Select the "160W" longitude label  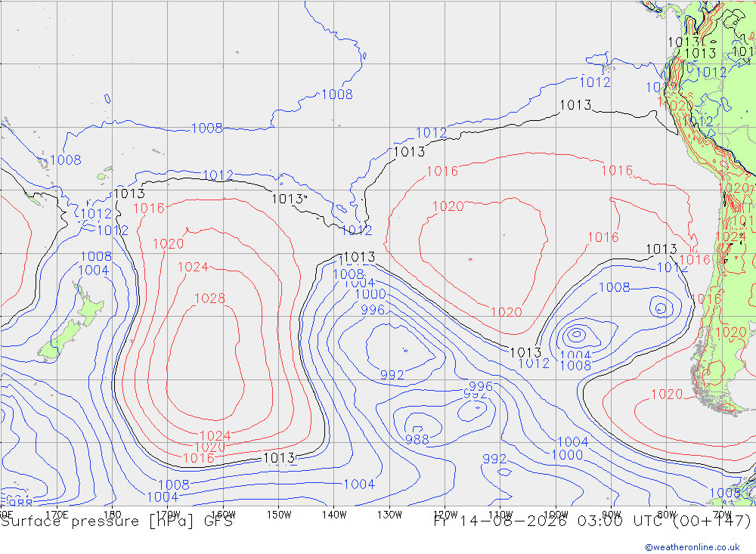point(223,515)
